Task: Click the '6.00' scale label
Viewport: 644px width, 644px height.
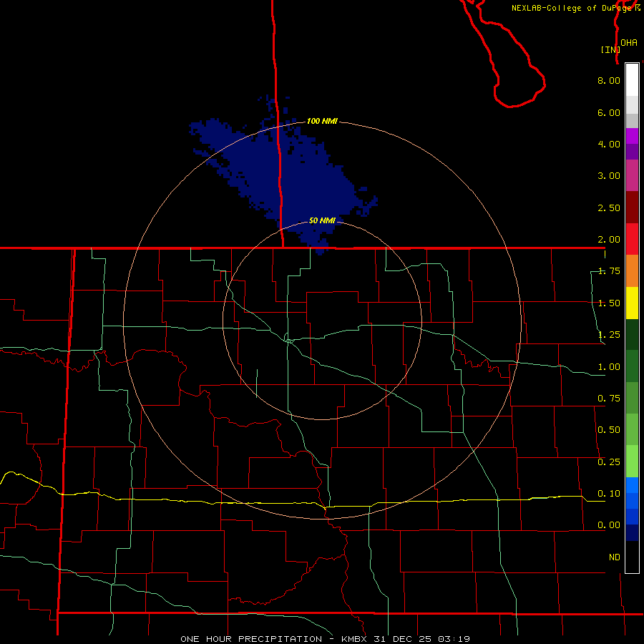Action: coord(609,112)
